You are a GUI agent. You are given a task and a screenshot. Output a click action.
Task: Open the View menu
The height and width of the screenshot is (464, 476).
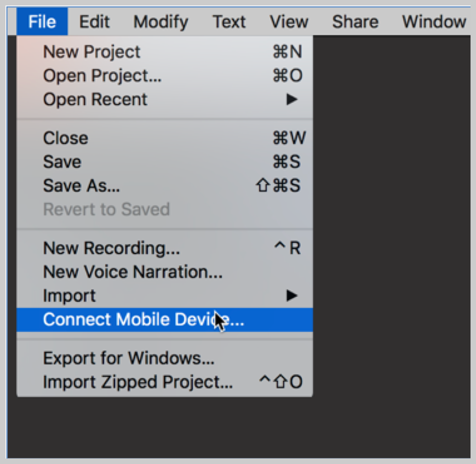(289, 21)
